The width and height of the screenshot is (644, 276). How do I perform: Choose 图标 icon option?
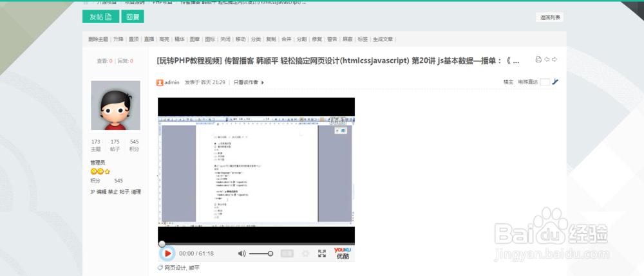click(x=210, y=39)
